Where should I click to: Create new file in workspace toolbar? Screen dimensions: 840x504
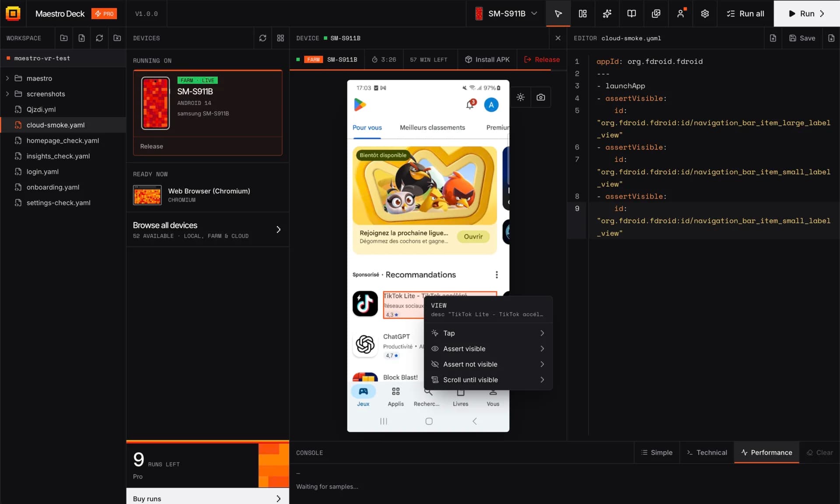pyautogui.click(x=81, y=38)
